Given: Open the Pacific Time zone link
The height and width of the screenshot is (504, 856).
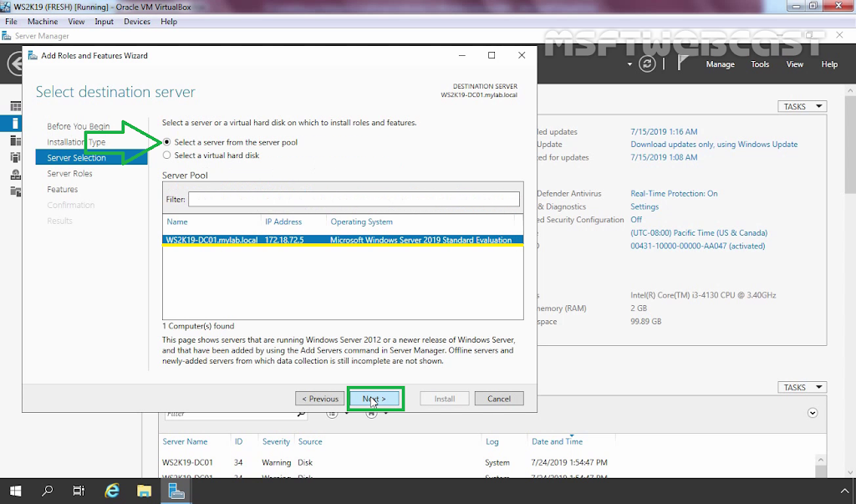Looking at the screenshot, I should pyautogui.click(x=699, y=232).
